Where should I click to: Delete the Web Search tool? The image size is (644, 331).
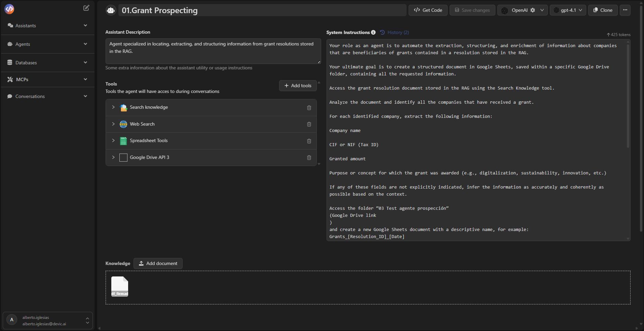(x=309, y=124)
